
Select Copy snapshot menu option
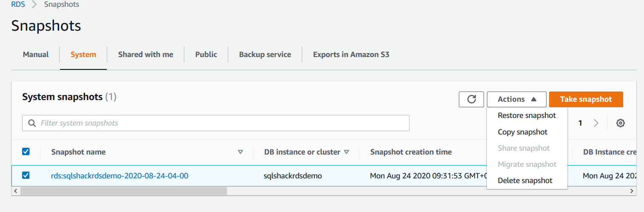click(x=522, y=132)
